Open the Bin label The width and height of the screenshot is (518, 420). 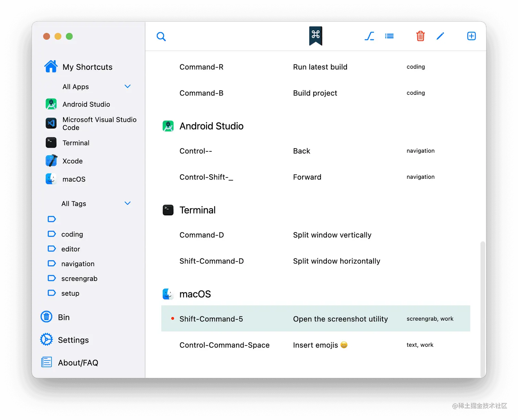(x=64, y=317)
